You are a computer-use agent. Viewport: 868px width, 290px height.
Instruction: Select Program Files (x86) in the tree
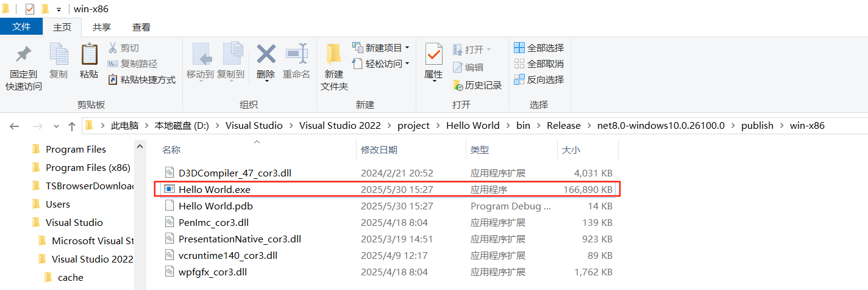pos(88,167)
